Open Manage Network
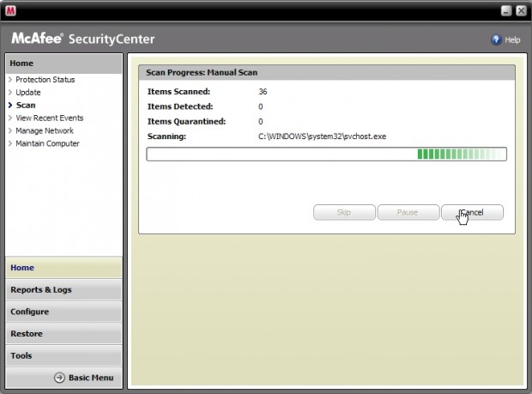Image resolution: width=532 pixels, height=394 pixels. pyautogui.click(x=45, y=130)
